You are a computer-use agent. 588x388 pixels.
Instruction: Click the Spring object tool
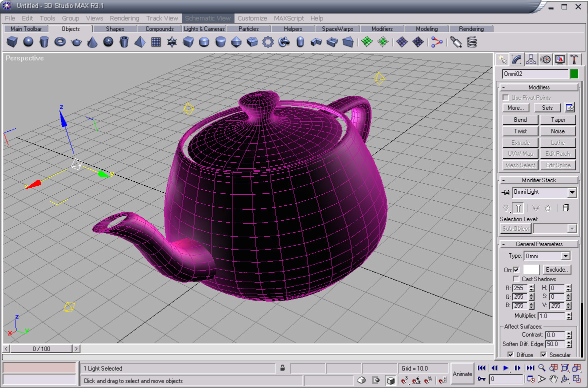[x=472, y=42]
